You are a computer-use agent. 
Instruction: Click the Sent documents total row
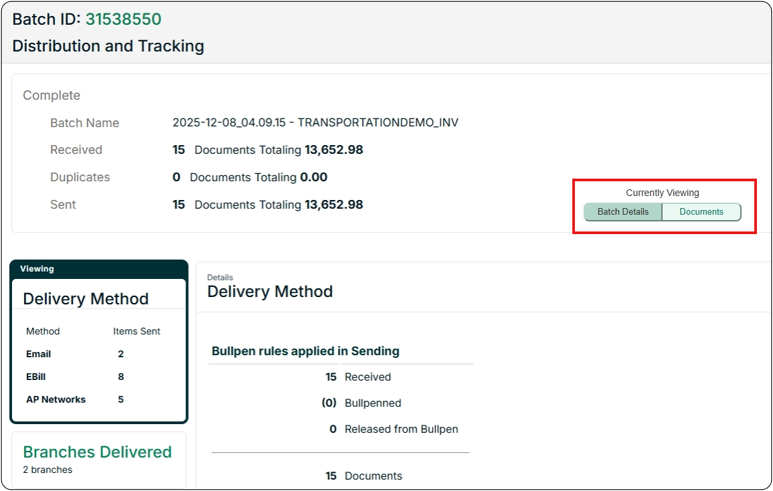point(268,204)
